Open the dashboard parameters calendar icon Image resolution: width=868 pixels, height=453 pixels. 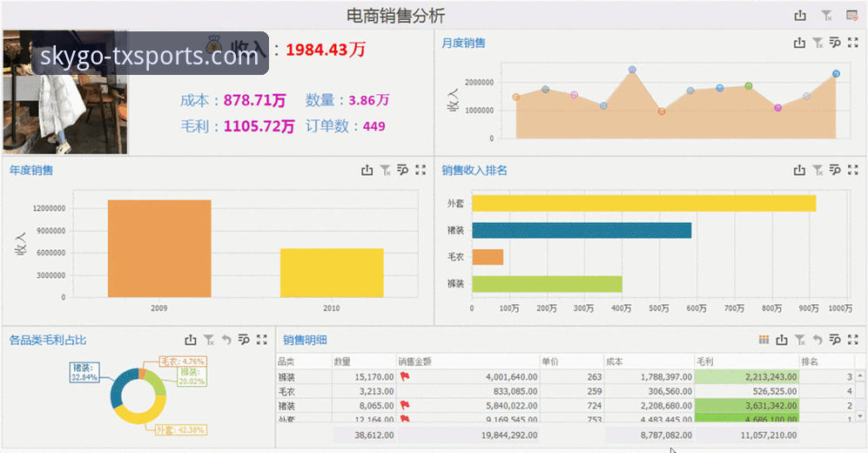[852, 16]
